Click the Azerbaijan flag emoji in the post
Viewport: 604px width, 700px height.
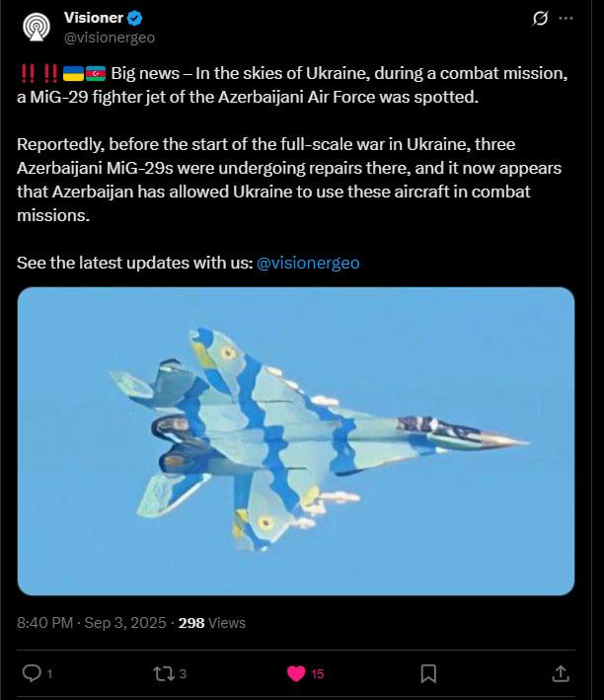[x=96, y=73]
